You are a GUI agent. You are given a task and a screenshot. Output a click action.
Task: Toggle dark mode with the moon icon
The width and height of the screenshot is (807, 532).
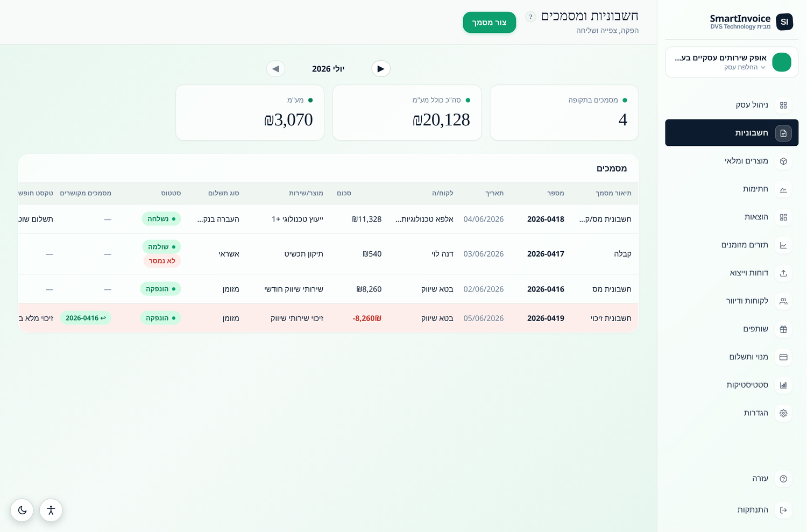pos(22,510)
